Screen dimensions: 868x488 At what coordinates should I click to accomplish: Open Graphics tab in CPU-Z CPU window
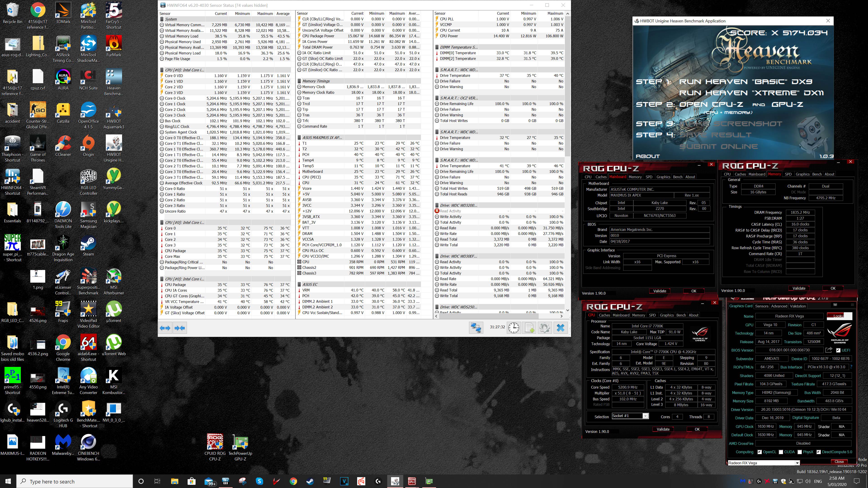click(x=667, y=315)
